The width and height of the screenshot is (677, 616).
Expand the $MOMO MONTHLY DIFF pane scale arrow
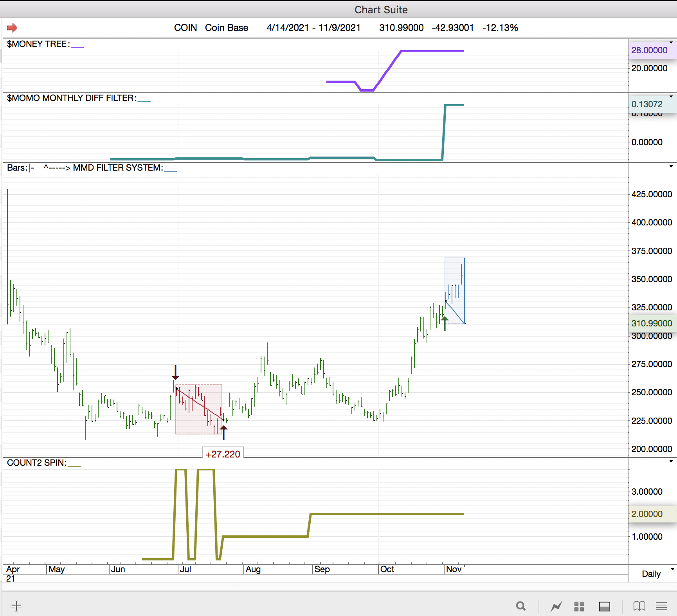click(671, 96)
